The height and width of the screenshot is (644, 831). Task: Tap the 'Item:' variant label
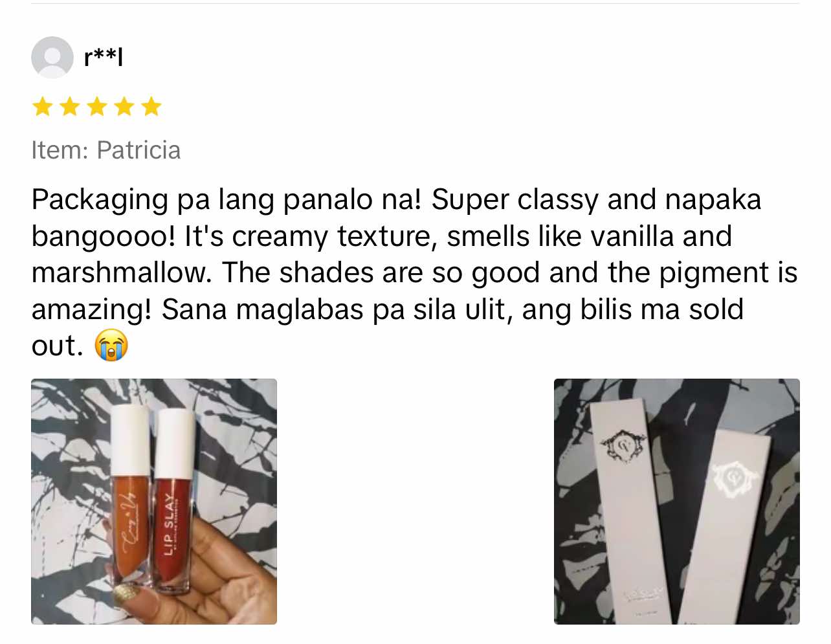pyautogui.click(x=60, y=150)
